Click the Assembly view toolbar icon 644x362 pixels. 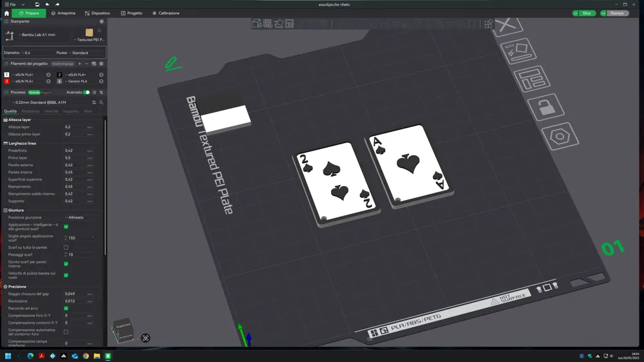tap(488, 23)
